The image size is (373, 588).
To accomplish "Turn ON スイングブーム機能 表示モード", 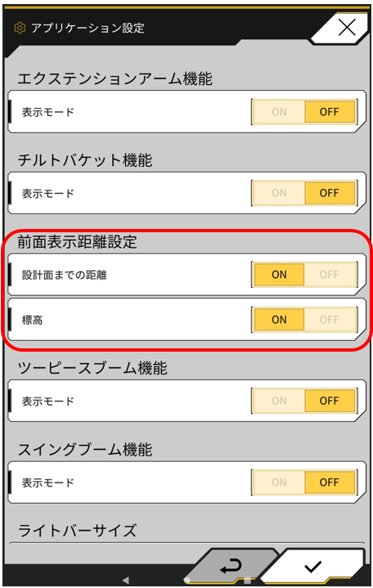I will [279, 483].
